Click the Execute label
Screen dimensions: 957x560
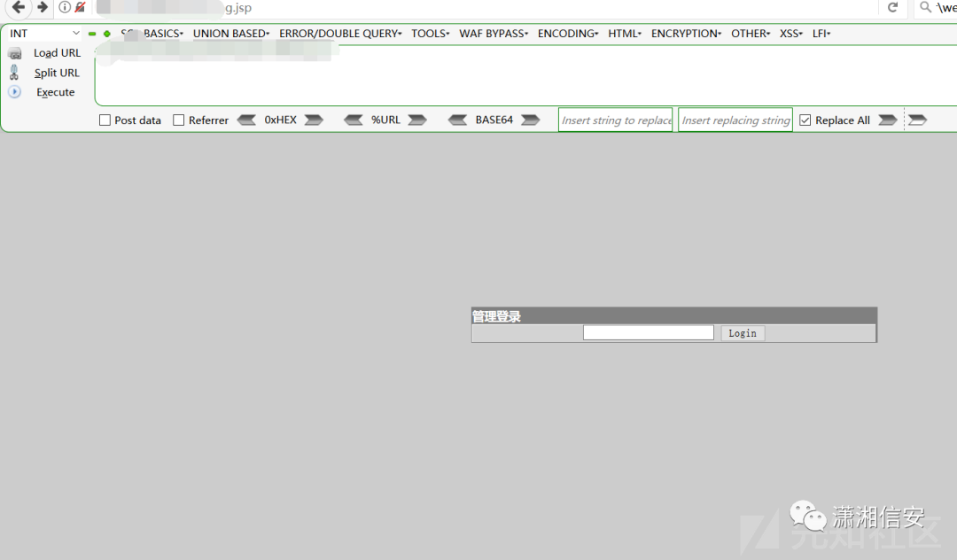click(x=56, y=92)
